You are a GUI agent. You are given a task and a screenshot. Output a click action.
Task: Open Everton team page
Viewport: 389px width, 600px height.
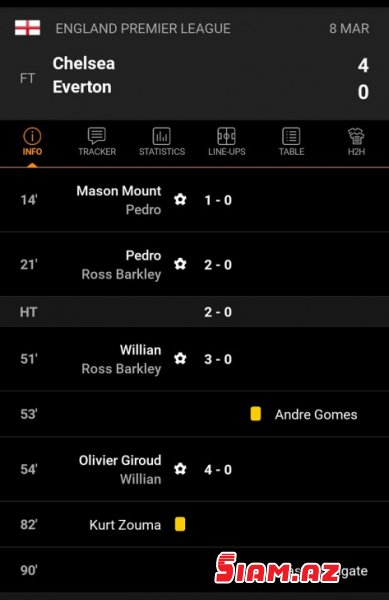pos(82,87)
